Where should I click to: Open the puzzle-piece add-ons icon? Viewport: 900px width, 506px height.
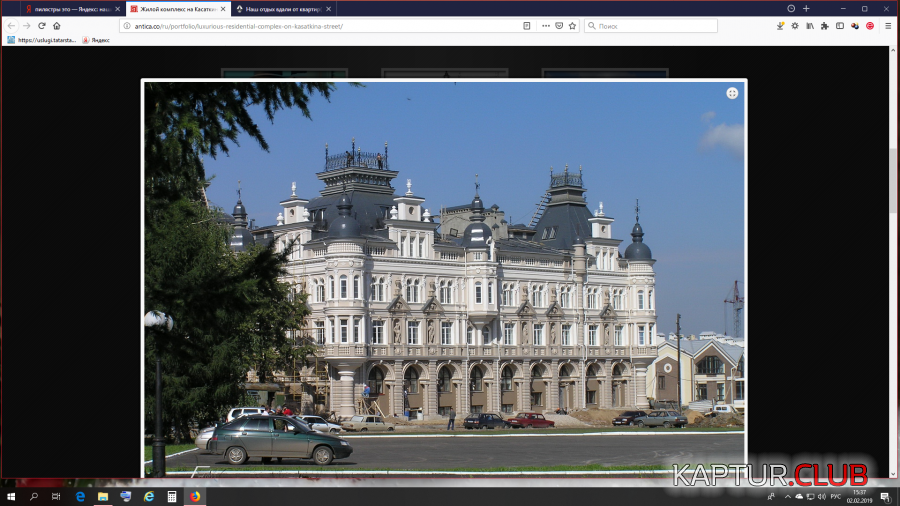click(825, 26)
